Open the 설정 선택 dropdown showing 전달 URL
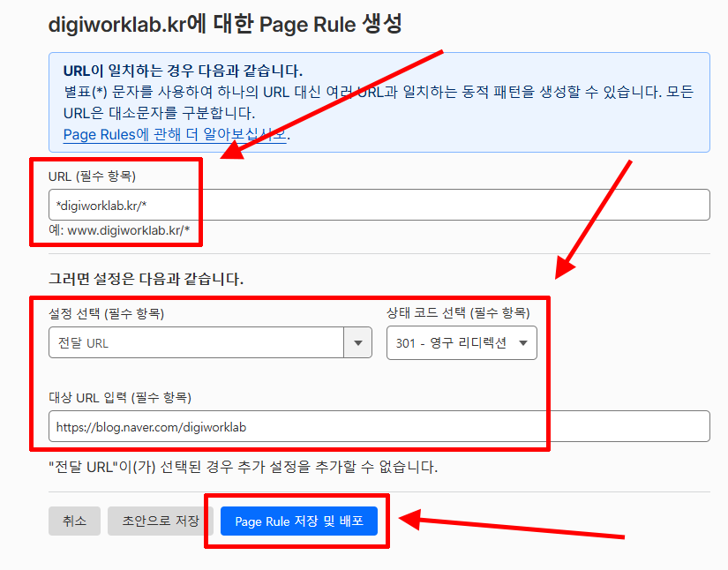This screenshot has height=570, width=728. tap(210, 342)
